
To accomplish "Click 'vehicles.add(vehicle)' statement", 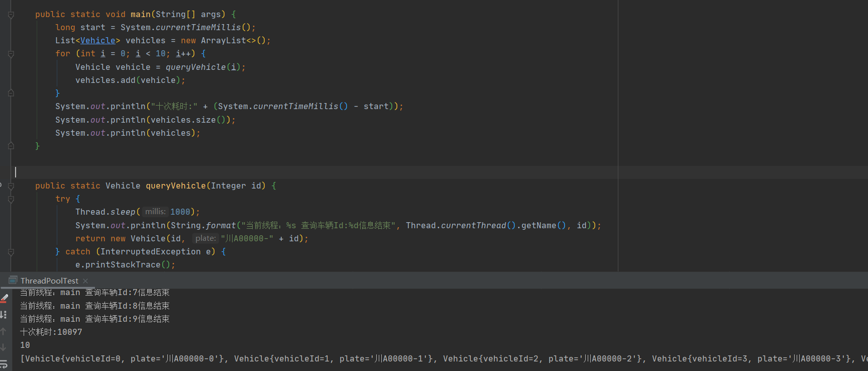I will click(x=131, y=80).
